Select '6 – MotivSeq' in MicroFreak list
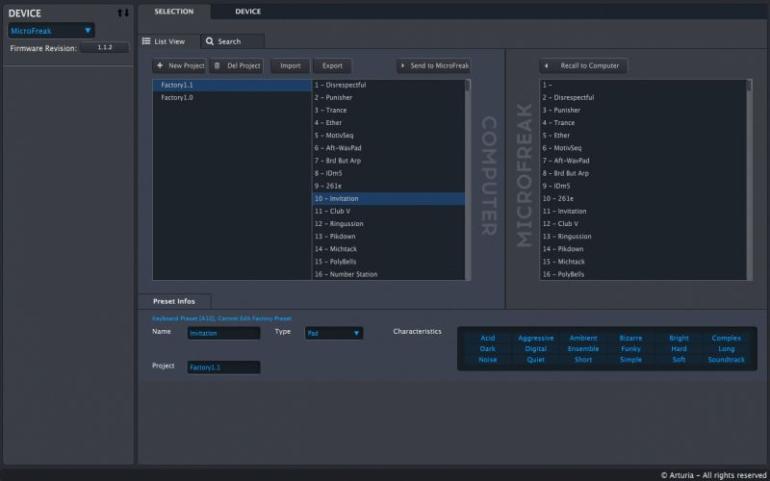The width and height of the screenshot is (770, 481). pos(643,148)
